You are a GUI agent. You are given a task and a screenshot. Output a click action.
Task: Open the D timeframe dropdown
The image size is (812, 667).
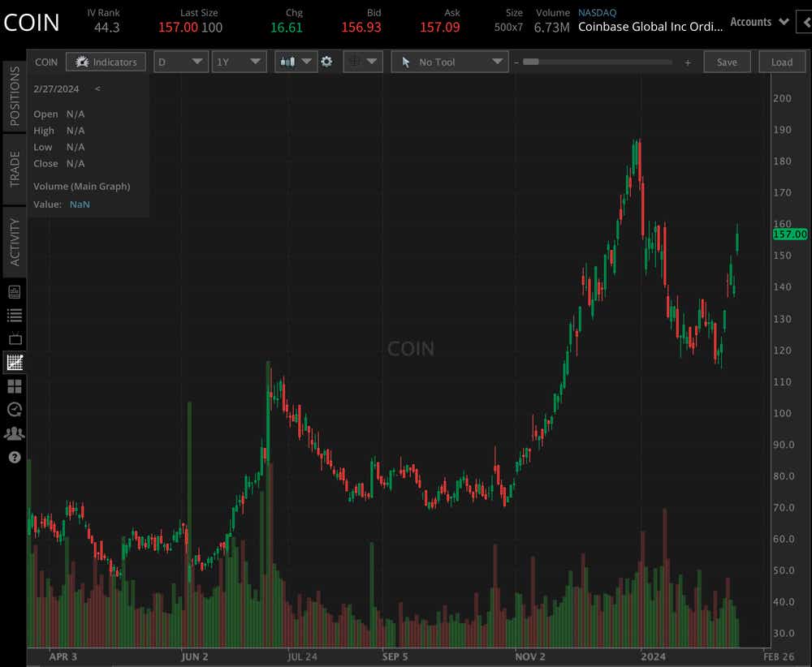pos(180,62)
